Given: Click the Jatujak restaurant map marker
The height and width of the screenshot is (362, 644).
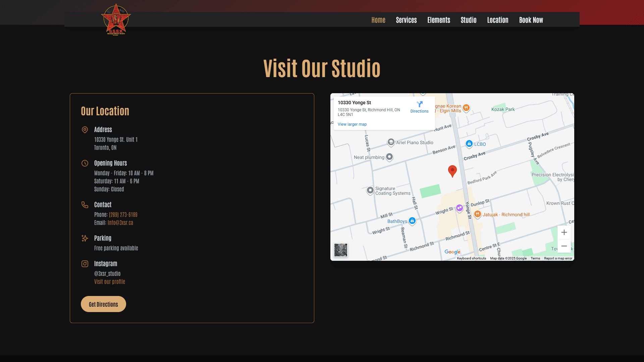Looking at the screenshot, I should coord(477,214).
